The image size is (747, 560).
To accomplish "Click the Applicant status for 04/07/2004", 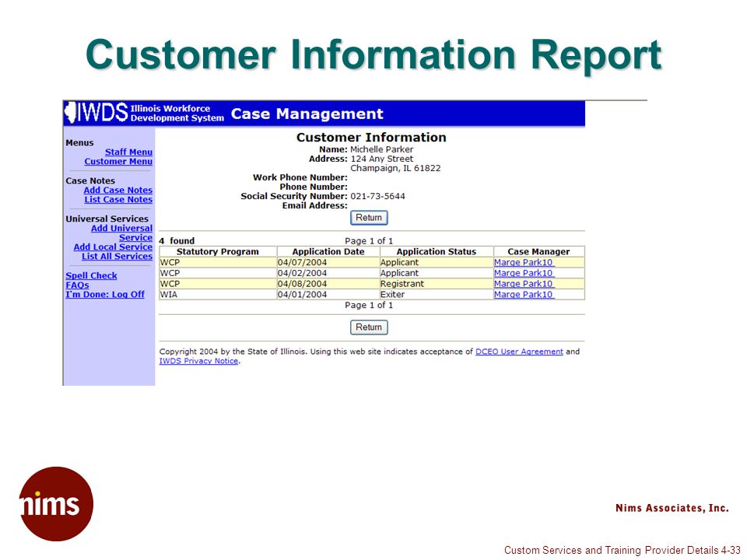I will (x=436, y=262).
